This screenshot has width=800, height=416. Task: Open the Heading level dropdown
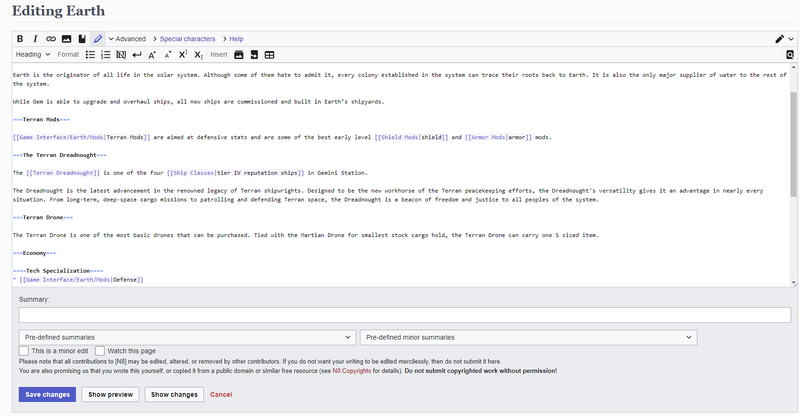pos(33,55)
